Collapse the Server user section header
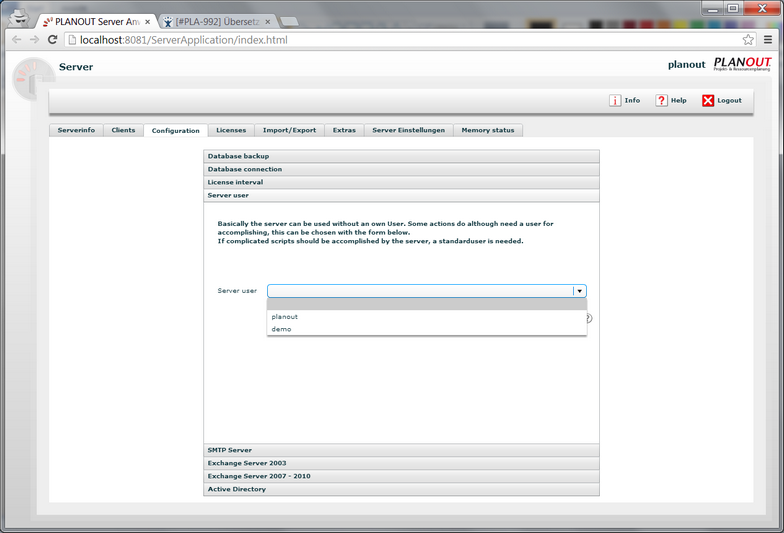Image resolution: width=784 pixels, height=533 pixels. point(402,195)
